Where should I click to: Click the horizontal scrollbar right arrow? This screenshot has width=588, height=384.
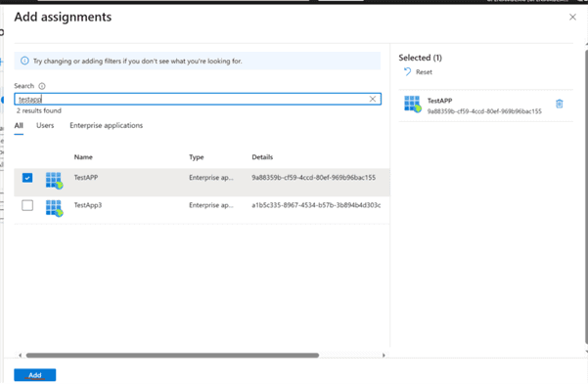coord(384,355)
